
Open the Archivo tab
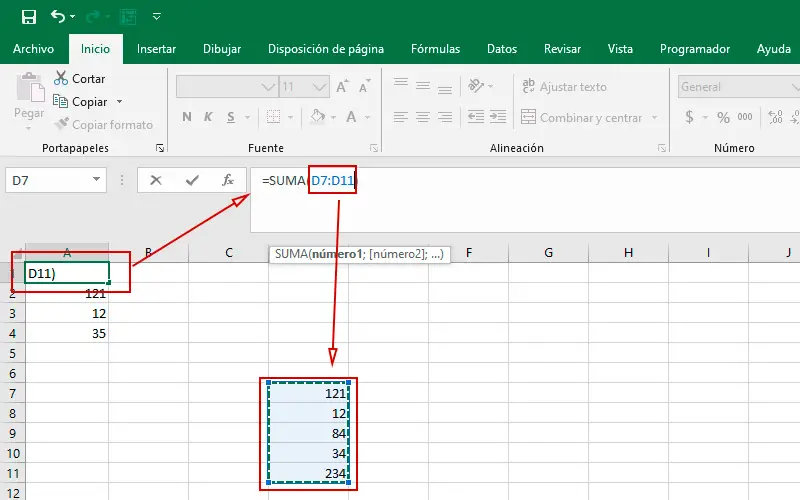tap(33, 49)
